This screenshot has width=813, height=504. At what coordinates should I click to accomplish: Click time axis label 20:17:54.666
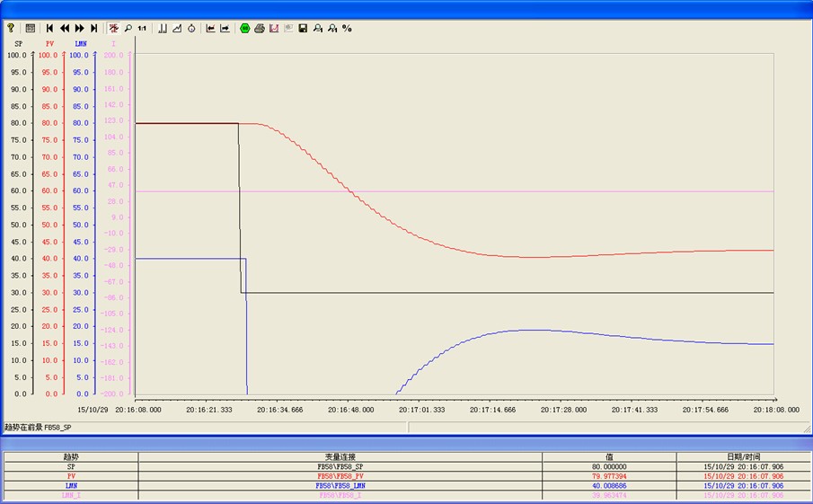pos(705,410)
